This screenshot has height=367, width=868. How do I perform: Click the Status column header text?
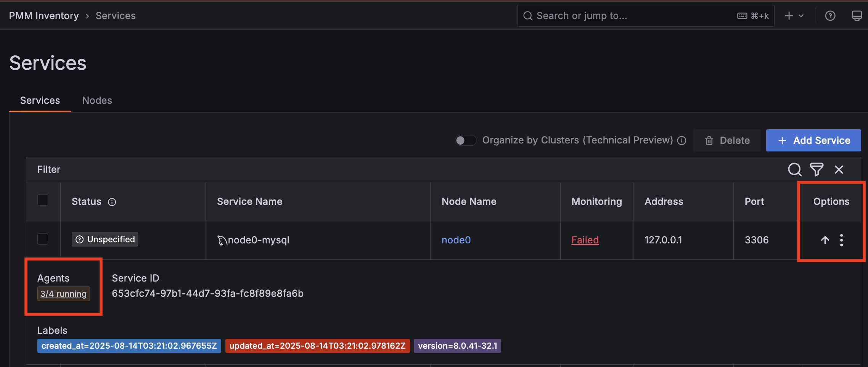[87, 201]
